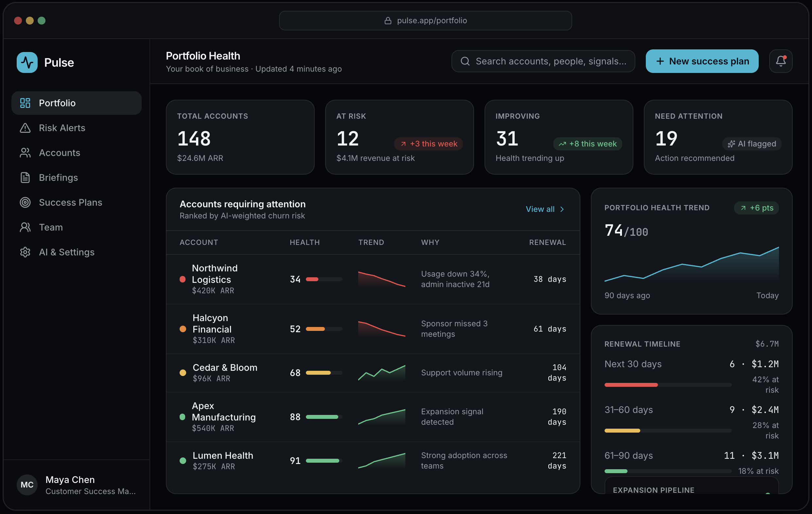Open the Need Attention card
The width and height of the screenshot is (812, 514).
(x=718, y=137)
